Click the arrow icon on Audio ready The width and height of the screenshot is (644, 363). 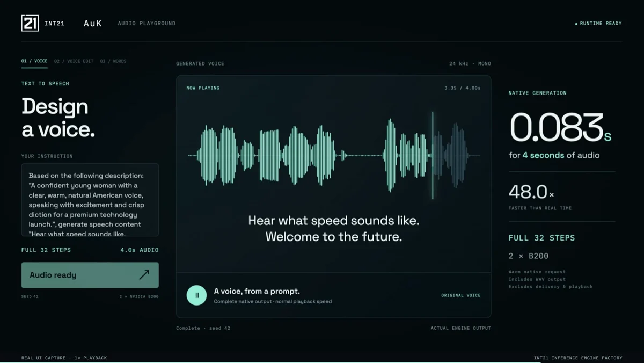(144, 275)
